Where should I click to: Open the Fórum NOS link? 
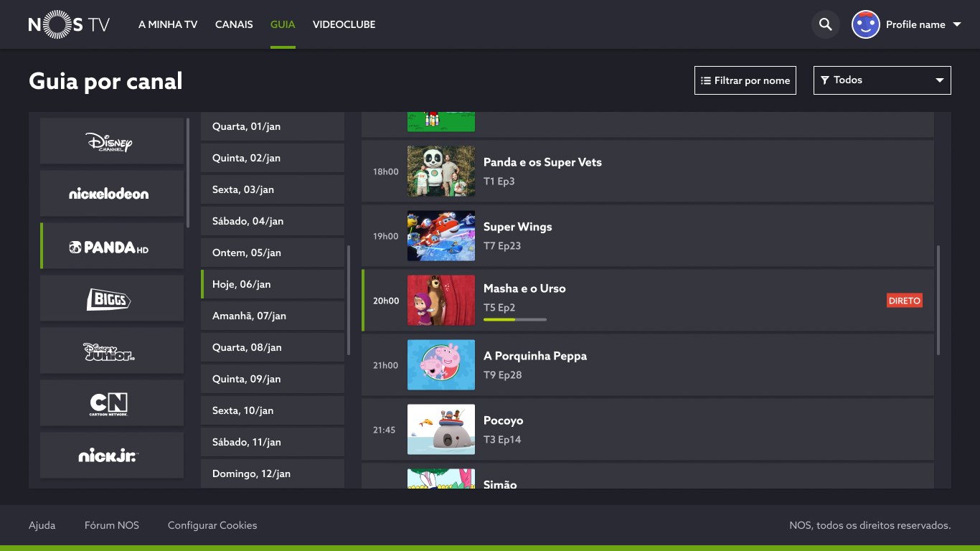pos(112,525)
